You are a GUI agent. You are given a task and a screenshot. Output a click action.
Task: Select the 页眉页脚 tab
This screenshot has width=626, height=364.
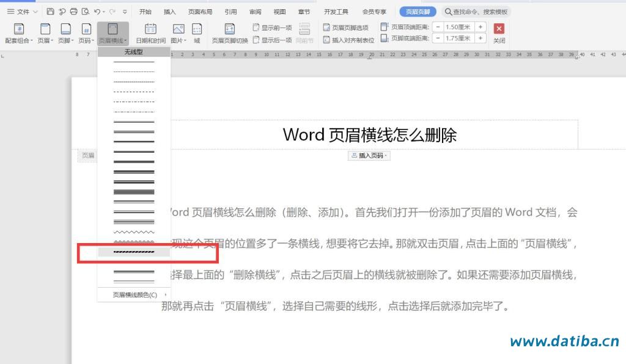[418, 12]
